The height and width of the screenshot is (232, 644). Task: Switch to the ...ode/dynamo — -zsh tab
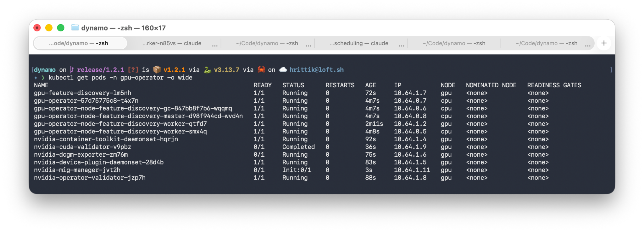tap(80, 43)
